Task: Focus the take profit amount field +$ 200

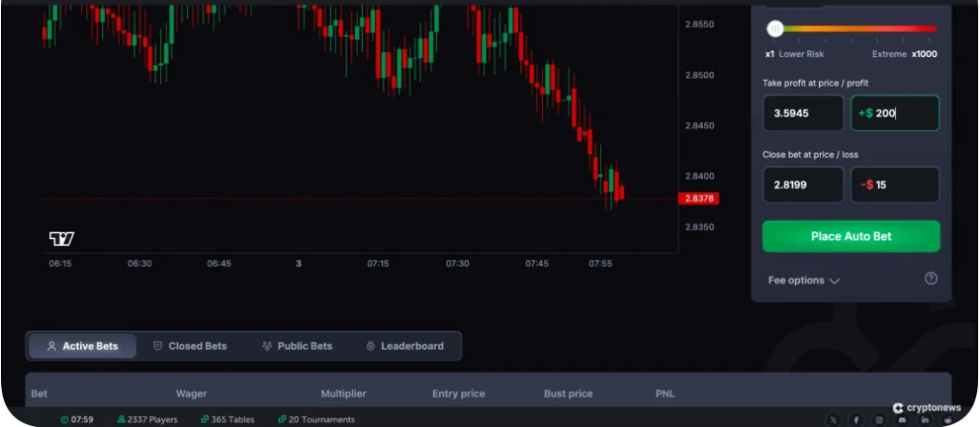Action: (x=895, y=113)
